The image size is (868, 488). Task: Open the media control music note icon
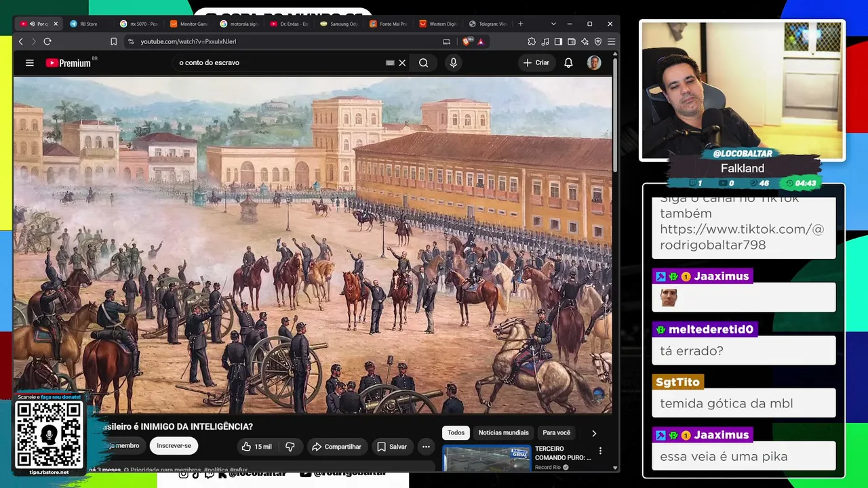(x=545, y=41)
